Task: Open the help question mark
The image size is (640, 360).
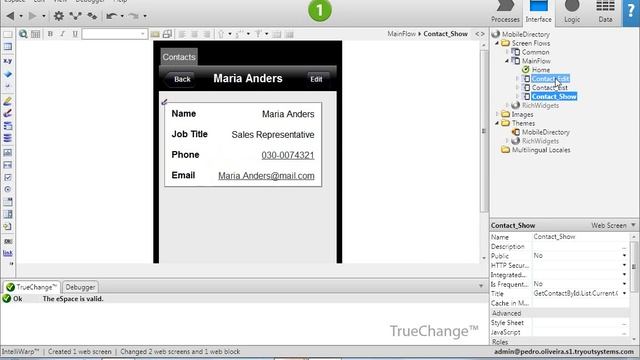Action: (631, 11)
